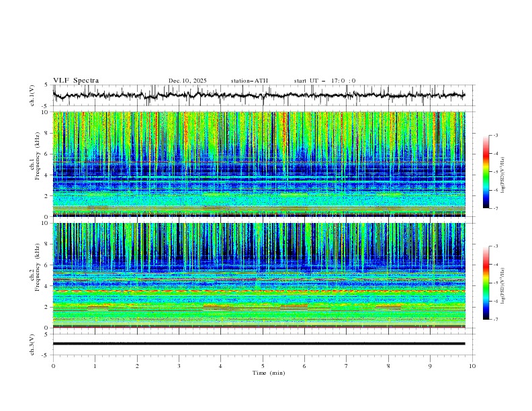Click the ch.2 color bar 'log(PSD)(V²/Hz)' caption
Viewport: 532px width, 411px height.
pos(503,286)
